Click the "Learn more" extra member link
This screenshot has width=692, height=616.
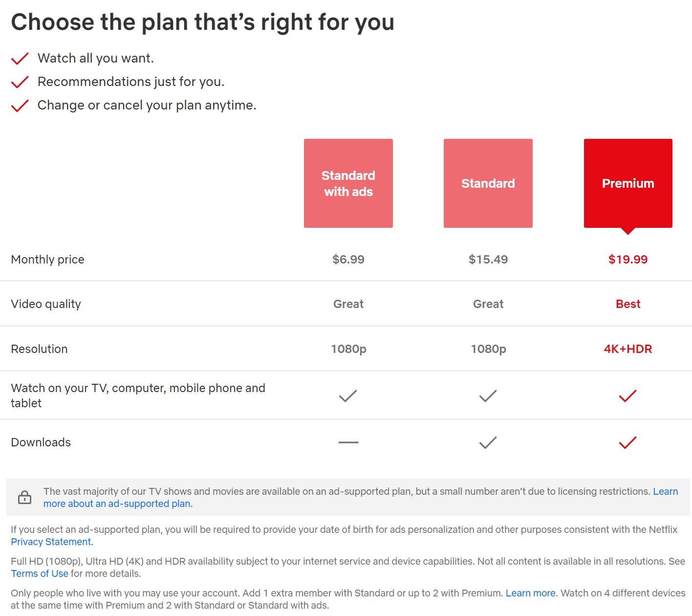(x=531, y=593)
